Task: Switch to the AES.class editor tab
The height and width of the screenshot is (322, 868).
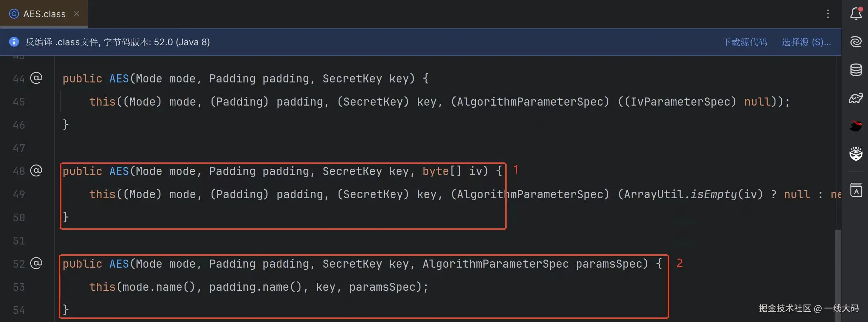Action: [44, 14]
